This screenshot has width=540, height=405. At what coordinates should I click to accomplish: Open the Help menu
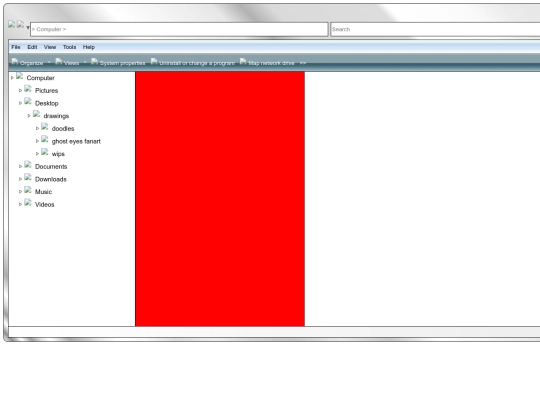[89, 47]
